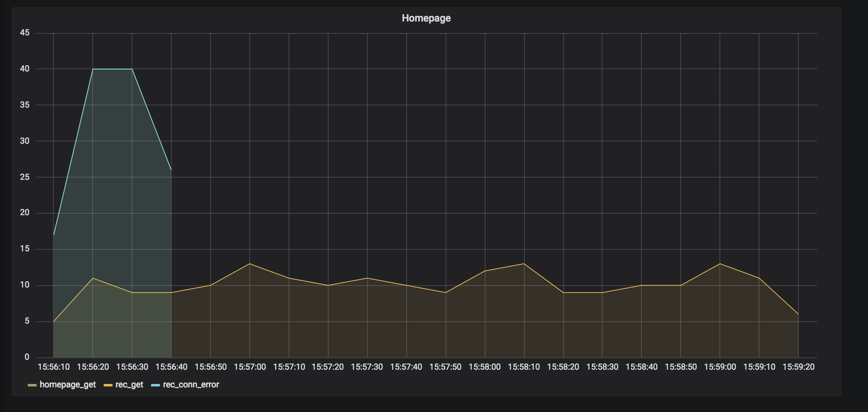Click the yellow rec_get color swatch
The height and width of the screenshot is (412, 868).
[108, 385]
